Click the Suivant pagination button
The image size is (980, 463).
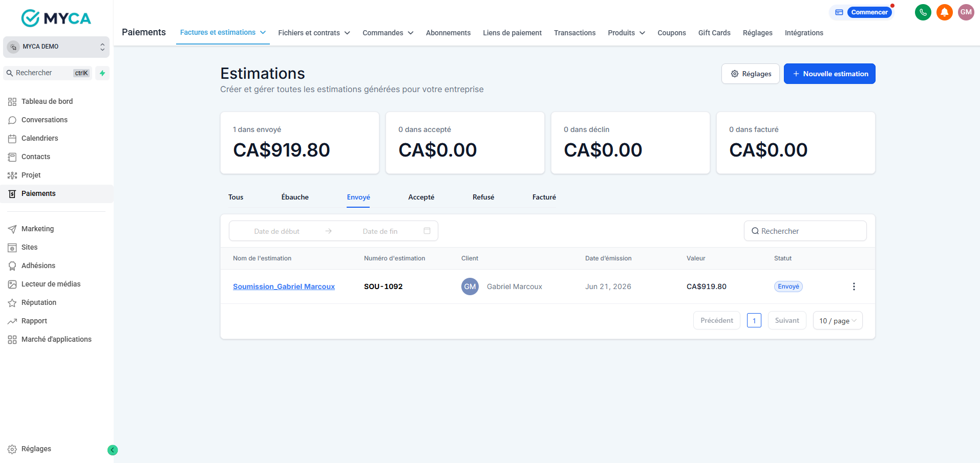[x=787, y=320]
